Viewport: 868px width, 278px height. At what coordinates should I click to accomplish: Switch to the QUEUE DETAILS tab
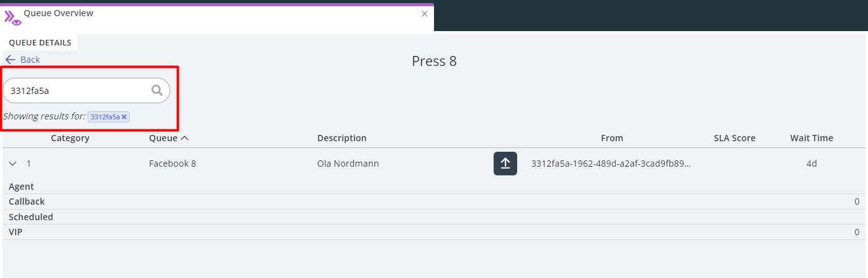pyautogui.click(x=40, y=43)
